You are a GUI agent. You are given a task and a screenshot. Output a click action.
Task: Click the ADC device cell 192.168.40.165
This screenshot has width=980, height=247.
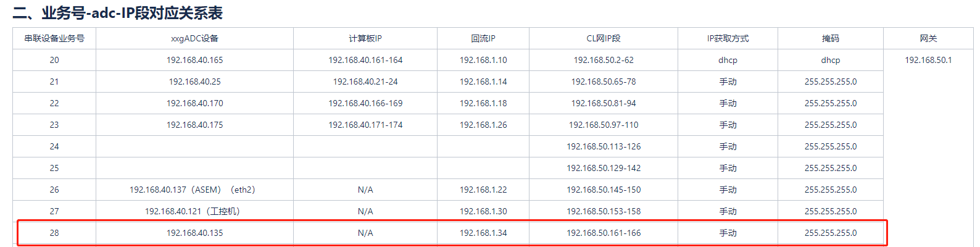(x=194, y=60)
